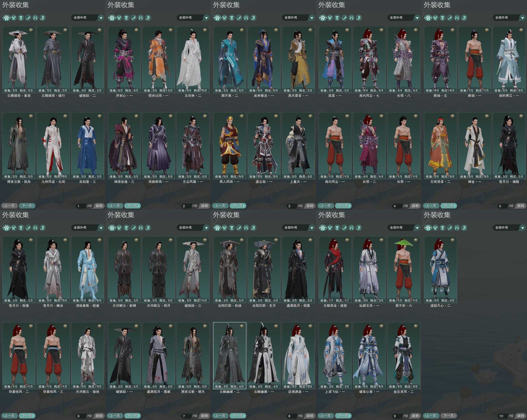The height and width of the screenshot is (420, 527).
Task: Filter by hat icon on the page 8 panel
Action: [239, 228]
